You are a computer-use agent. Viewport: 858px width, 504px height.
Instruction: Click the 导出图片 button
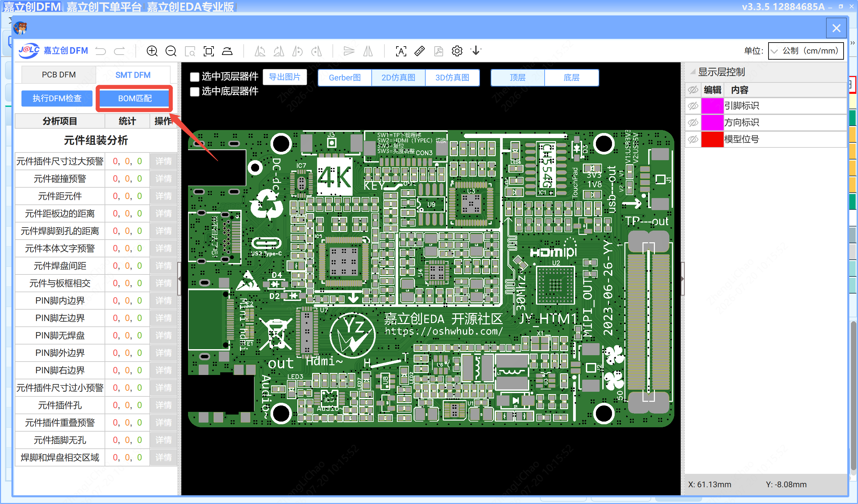click(x=285, y=77)
